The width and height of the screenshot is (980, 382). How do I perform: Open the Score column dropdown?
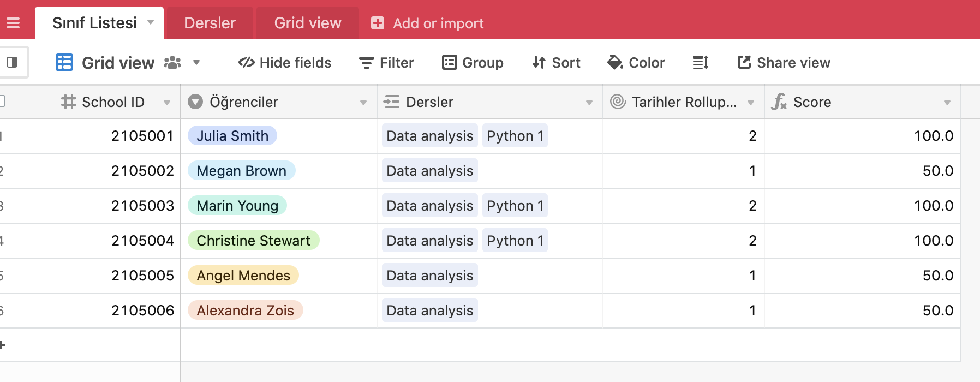click(x=947, y=103)
